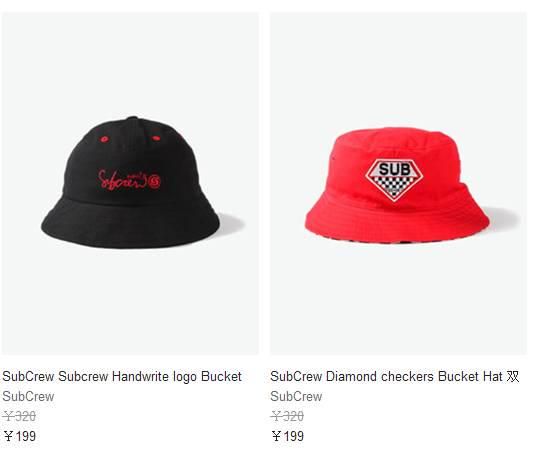Click the SubCrew Handwrite logo Bucket title
Screen dimensions: 534x458
[x=122, y=377]
